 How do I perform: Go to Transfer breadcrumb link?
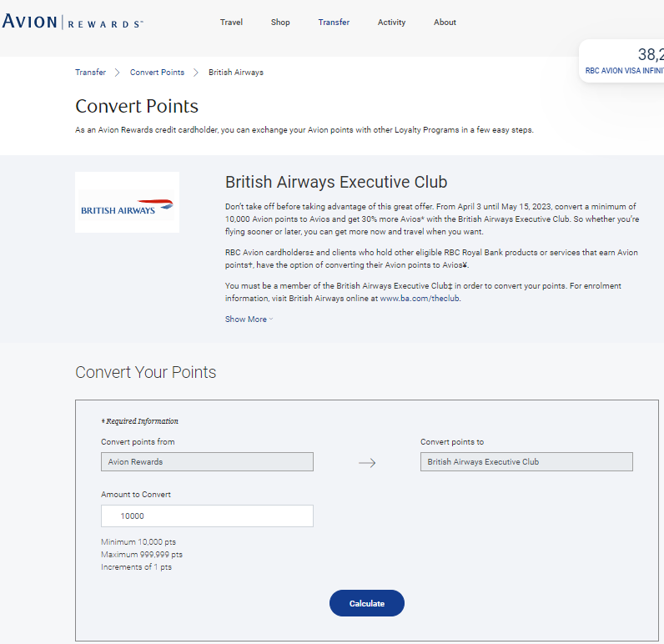coord(90,73)
